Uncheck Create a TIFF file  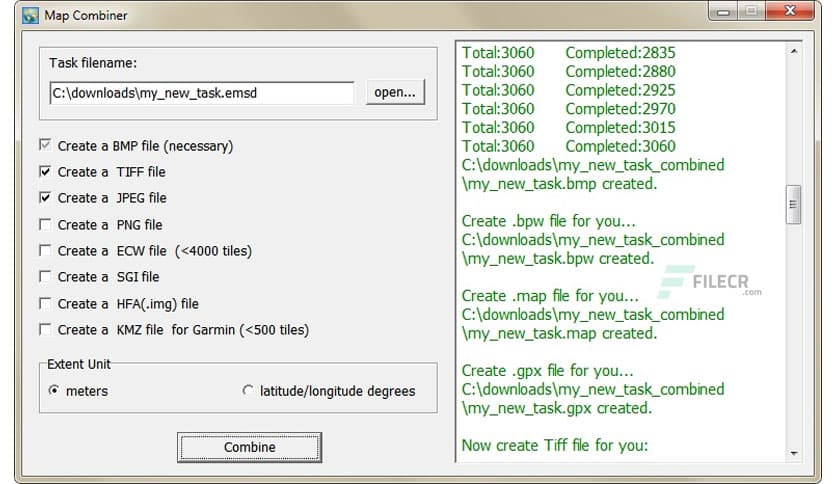(x=45, y=172)
